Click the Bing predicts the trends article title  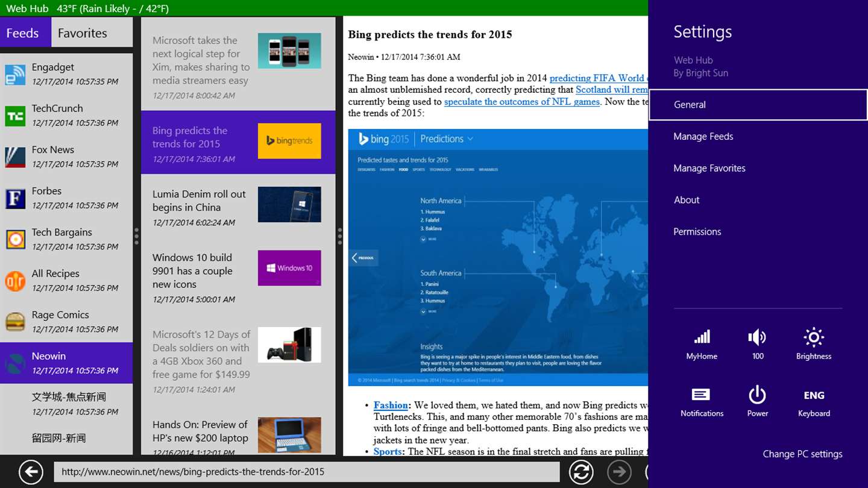190,137
